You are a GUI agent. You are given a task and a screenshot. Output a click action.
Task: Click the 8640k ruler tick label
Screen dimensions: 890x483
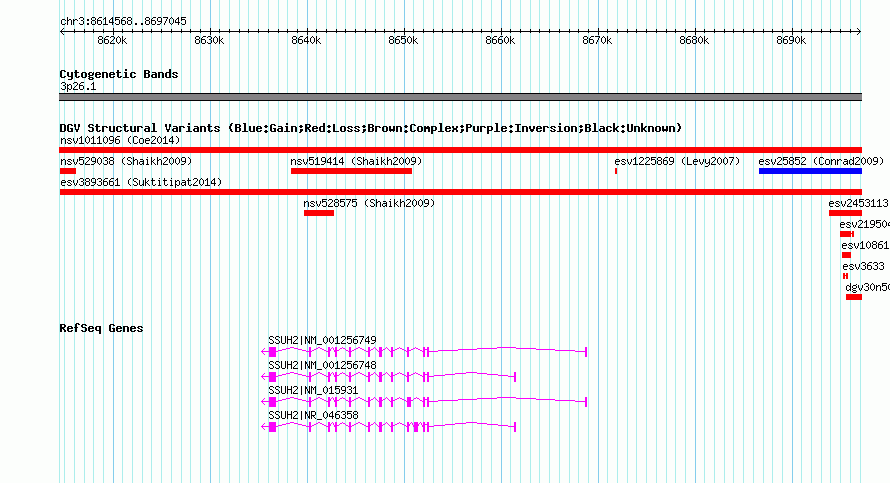tap(307, 41)
